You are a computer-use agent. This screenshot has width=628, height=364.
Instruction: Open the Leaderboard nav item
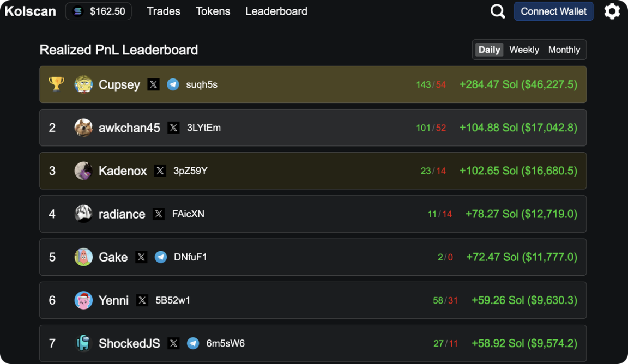[x=276, y=11]
